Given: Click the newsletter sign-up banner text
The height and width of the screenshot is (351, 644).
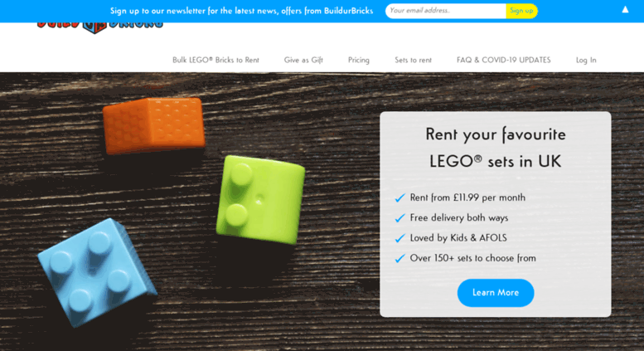Looking at the screenshot, I should tap(241, 11).
